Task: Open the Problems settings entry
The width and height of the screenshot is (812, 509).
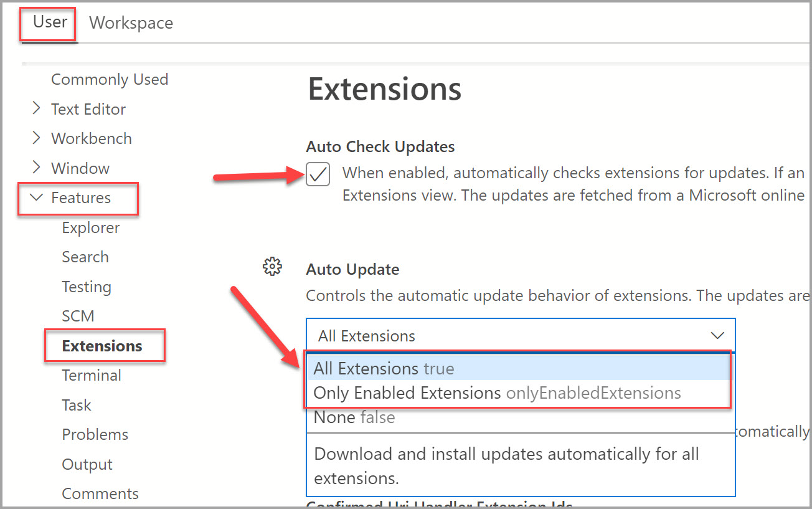Action: click(95, 435)
